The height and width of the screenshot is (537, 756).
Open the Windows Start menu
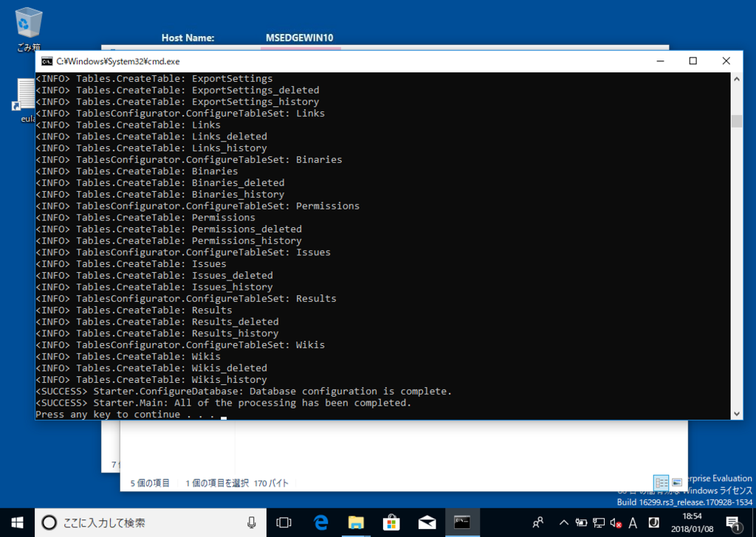(18, 522)
